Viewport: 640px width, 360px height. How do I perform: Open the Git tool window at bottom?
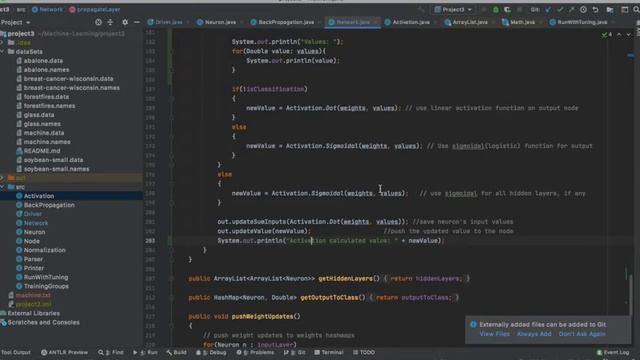(x=295, y=352)
